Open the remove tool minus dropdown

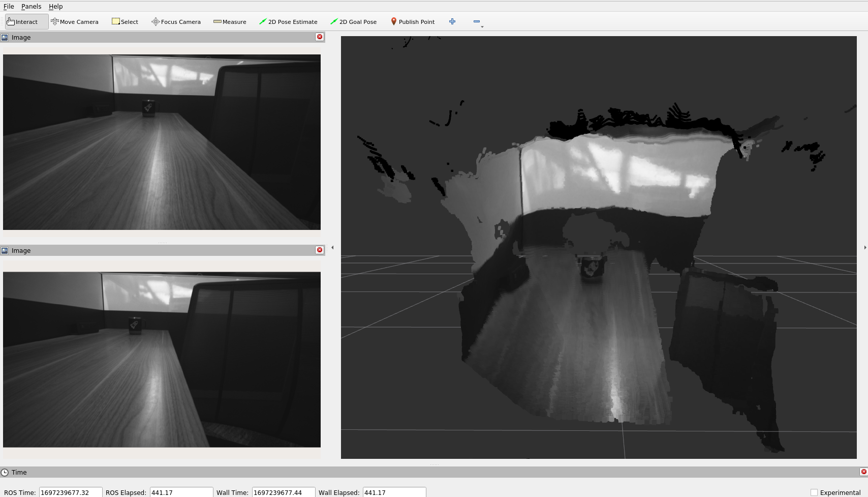click(477, 22)
